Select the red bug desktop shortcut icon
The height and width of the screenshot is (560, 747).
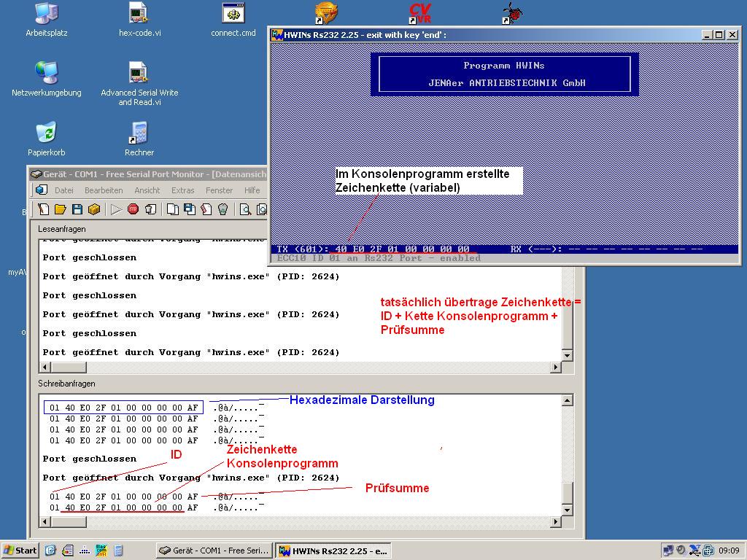513,13
